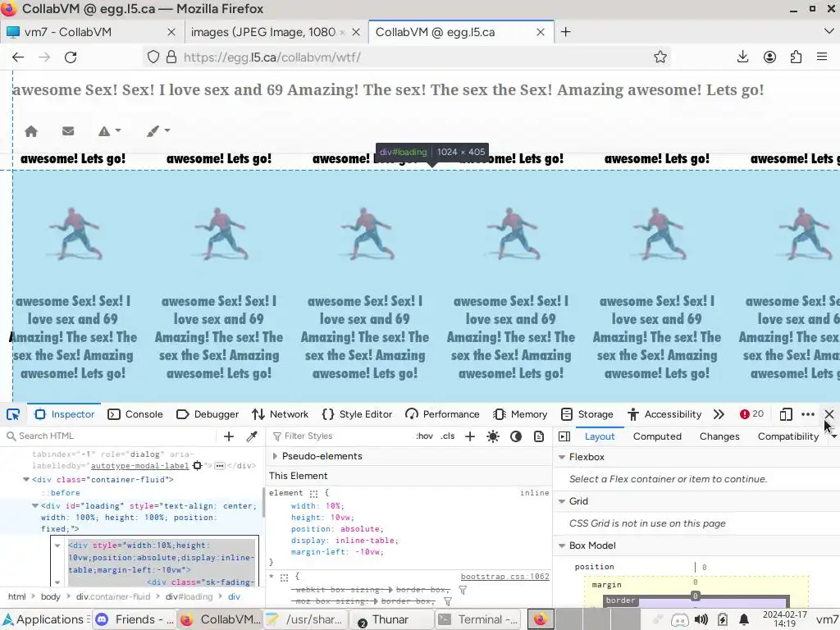The image size is (840, 630).
Task: Follow the autotype-modal-label attribute link
Action: click(x=139, y=466)
